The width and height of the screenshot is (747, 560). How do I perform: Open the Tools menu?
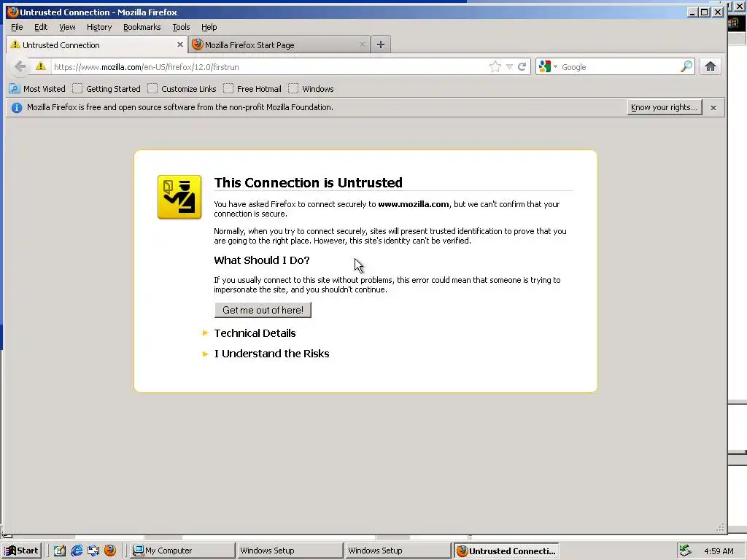point(181,27)
